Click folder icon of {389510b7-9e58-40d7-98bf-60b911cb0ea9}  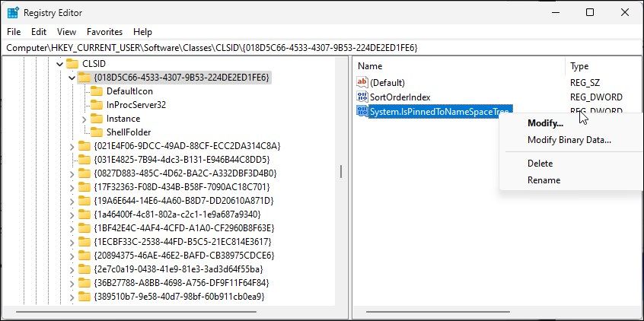click(84, 297)
